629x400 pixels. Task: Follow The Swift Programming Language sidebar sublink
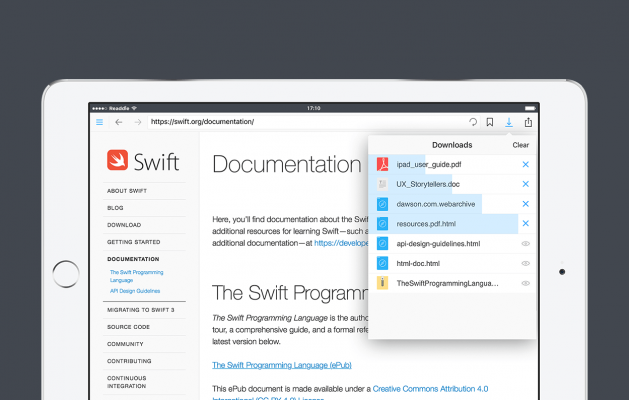[x=136, y=276]
